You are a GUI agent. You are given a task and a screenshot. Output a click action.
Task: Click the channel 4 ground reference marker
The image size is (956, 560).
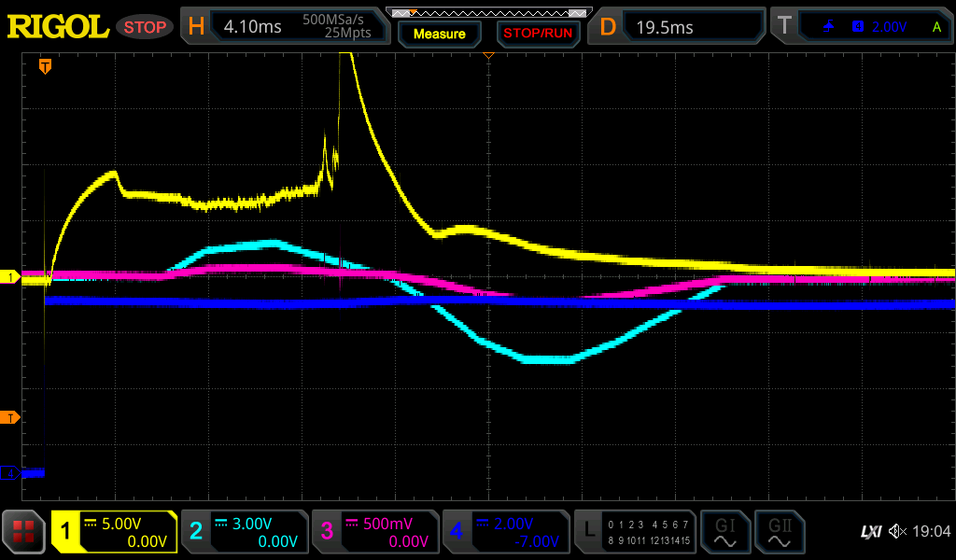coord(10,473)
